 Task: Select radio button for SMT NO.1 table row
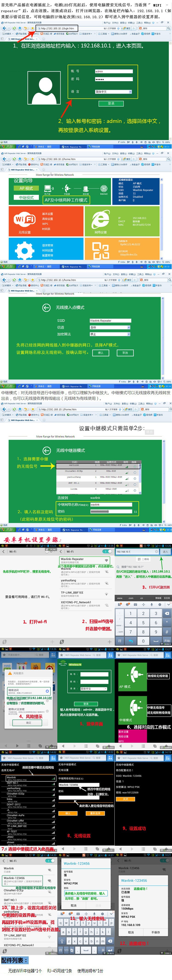[x=135, y=484]
